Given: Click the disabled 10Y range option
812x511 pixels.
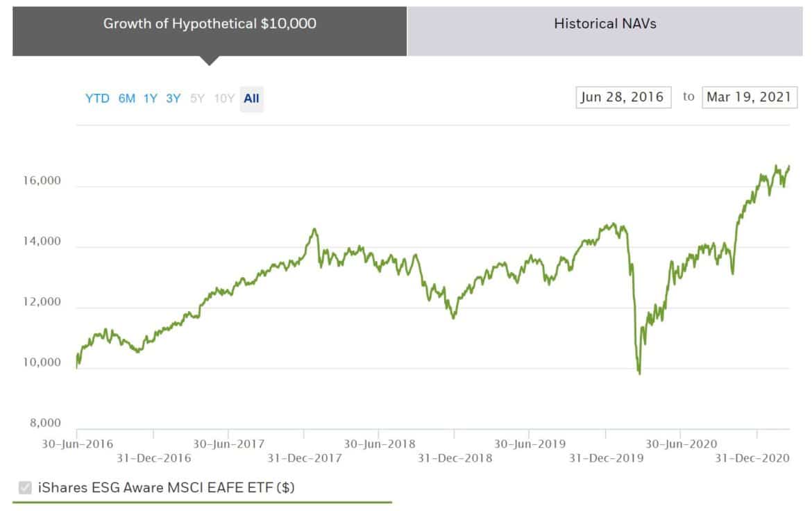Looking at the screenshot, I should pos(224,99).
